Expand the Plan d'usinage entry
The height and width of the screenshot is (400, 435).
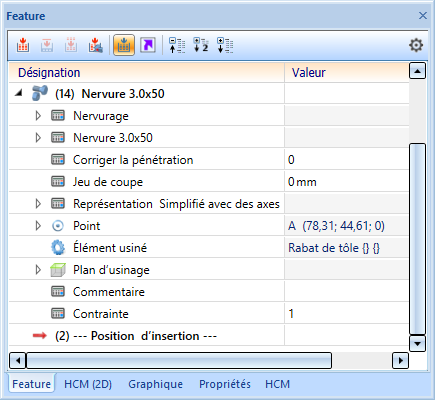(x=38, y=270)
